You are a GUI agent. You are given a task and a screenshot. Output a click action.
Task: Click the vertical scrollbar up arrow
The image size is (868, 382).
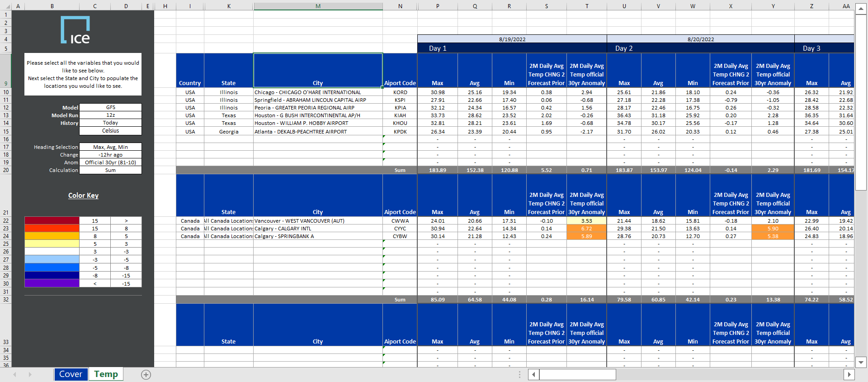coord(861,10)
